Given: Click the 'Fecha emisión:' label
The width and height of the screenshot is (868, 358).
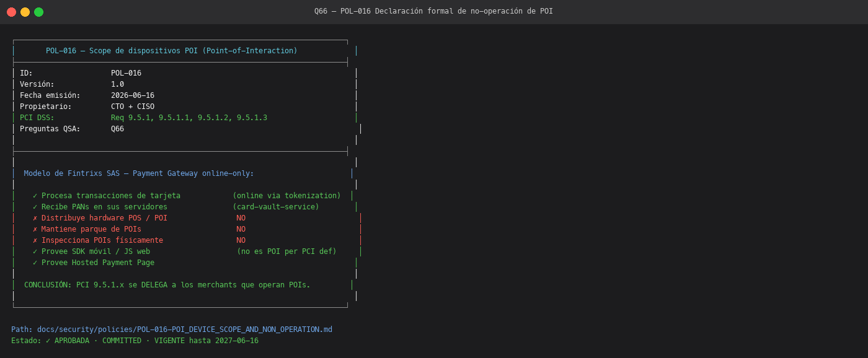Looking at the screenshot, I should tap(50, 95).
